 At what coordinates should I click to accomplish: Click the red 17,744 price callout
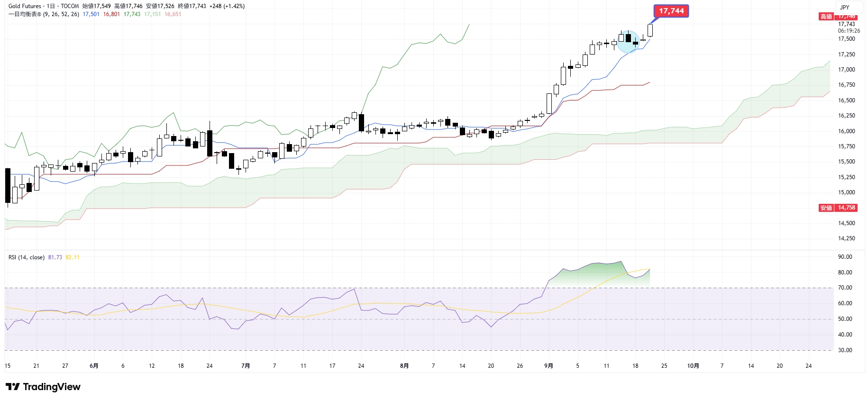pos(671,11)
